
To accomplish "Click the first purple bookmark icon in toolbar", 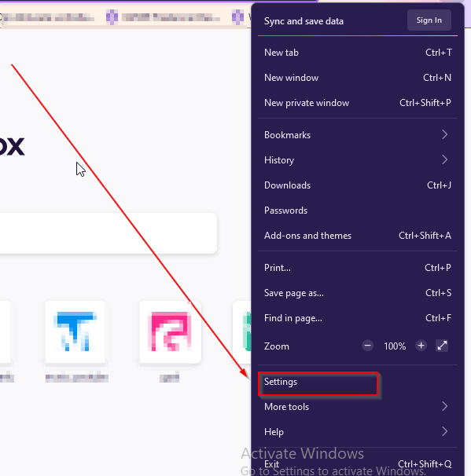I will (x=112, y=17).
